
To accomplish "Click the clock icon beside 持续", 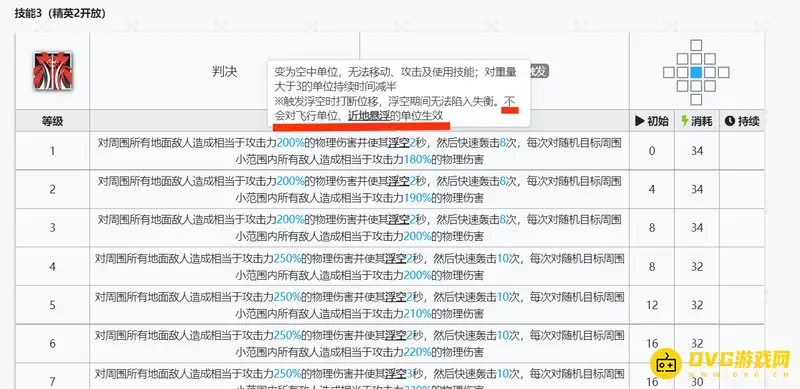I will tap(730, 121).
